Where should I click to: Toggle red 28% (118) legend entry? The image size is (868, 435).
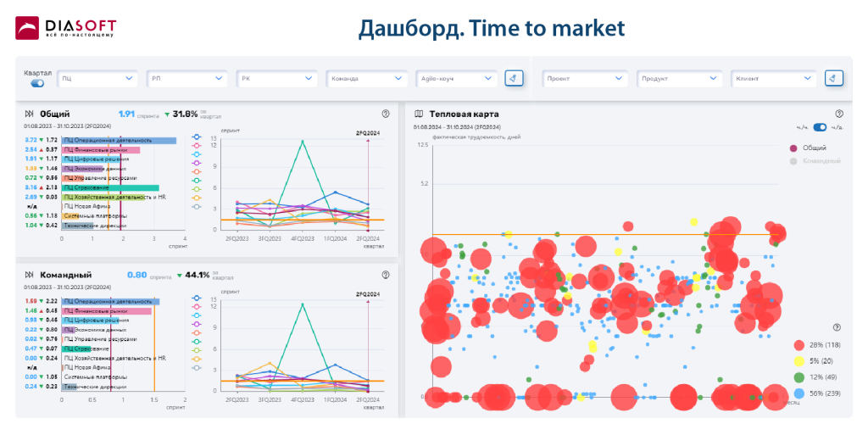click(817, 345)
